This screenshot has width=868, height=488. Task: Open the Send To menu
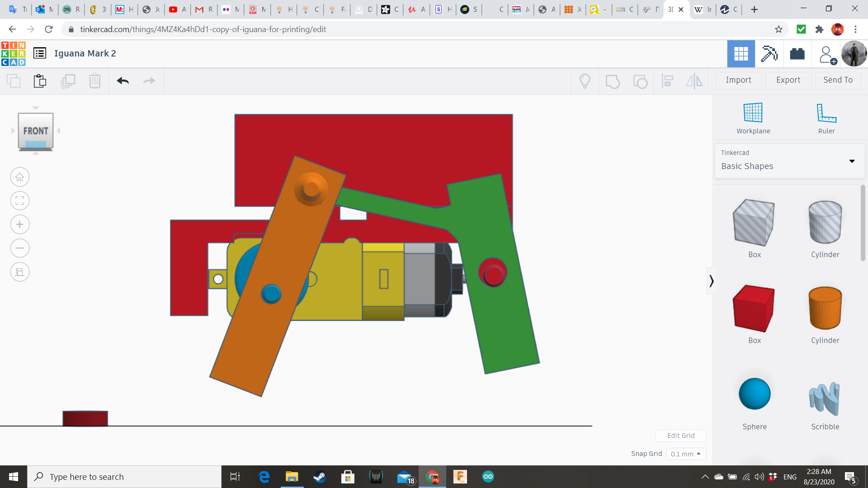838,80
